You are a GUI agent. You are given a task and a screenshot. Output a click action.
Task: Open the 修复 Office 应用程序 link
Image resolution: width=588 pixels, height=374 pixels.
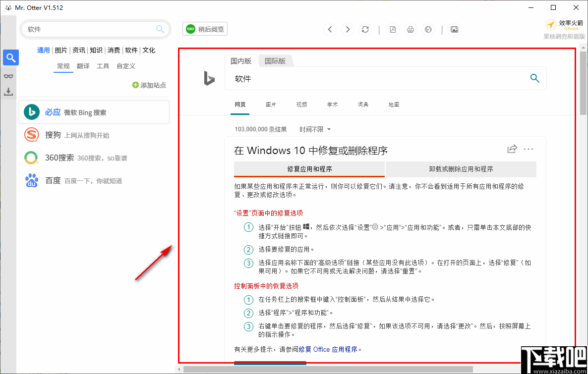(328, 349)
